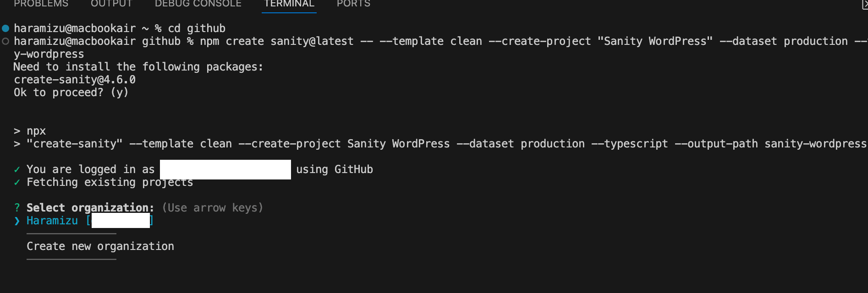Click the "(Use arrow keys)" hint text
Viewport: 868px width, 293px height.
point(213,208)
